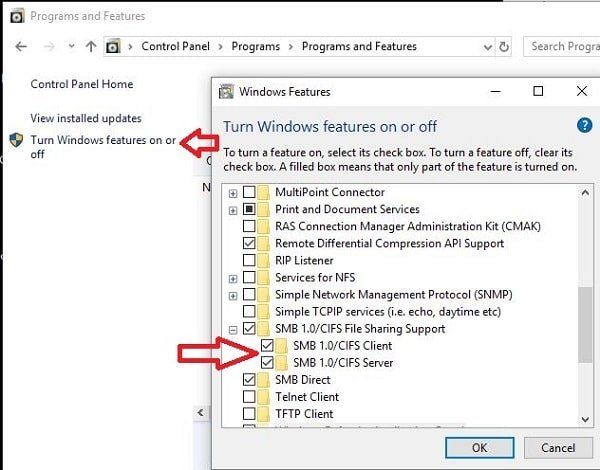Screen dimensions: 600x470
Task: Click the Search Programs input field
Action: [560, 46]
